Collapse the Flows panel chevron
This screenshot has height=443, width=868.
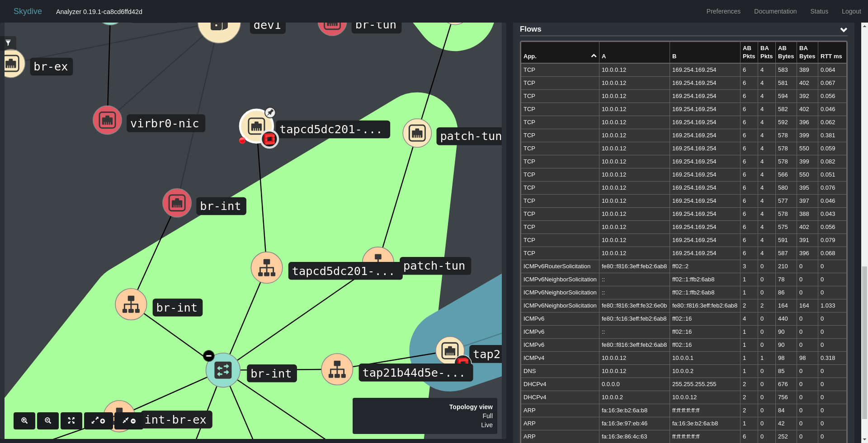[x=844, y=30]
